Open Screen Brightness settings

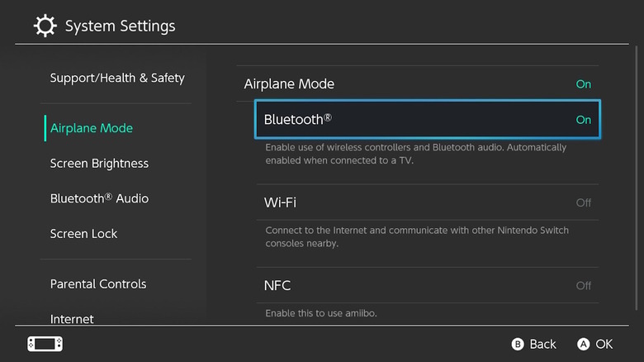(99, 164)
